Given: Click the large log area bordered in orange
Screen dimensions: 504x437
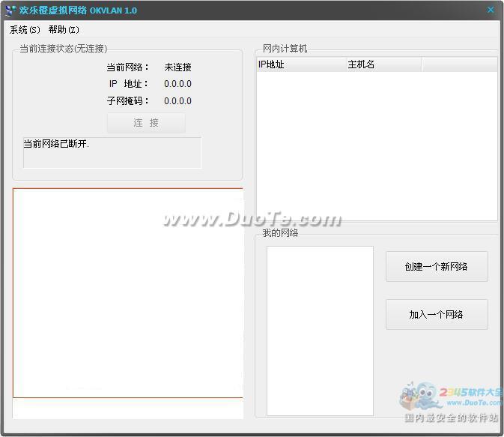Looking at the screenshot, I should pos(128,293).
